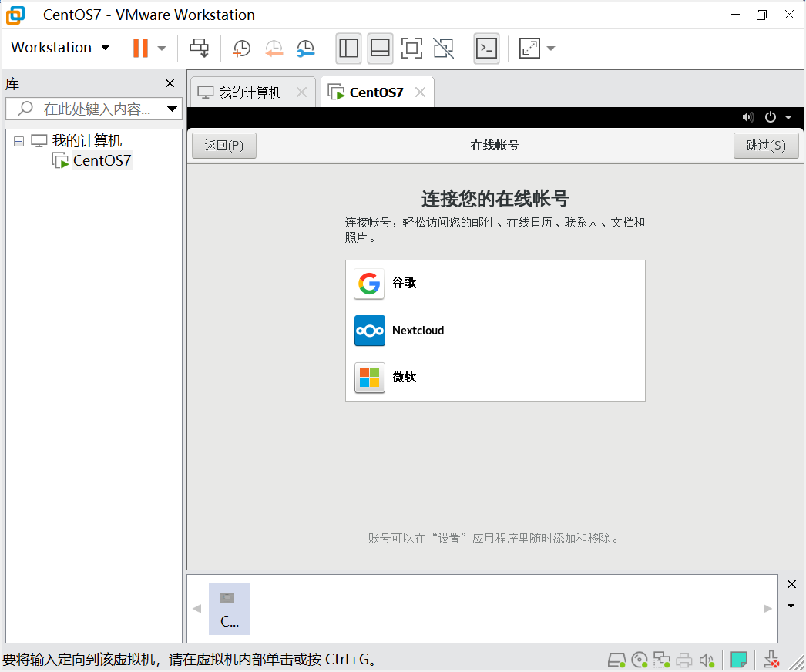Click the green message log icon
The height and width of the screenshot is (672, 806).
(x=739, y=660)
